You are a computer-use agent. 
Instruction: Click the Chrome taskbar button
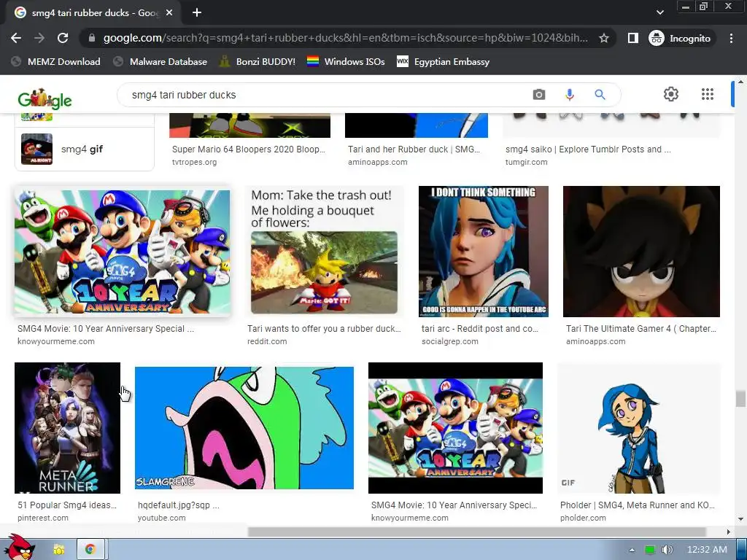click(x=90, y=550)
